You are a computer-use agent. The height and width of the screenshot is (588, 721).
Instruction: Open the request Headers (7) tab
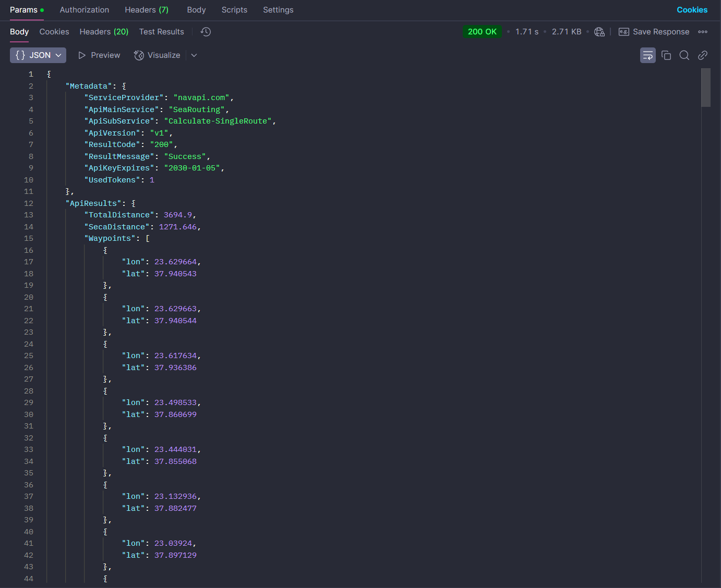(x=147, y=10)
